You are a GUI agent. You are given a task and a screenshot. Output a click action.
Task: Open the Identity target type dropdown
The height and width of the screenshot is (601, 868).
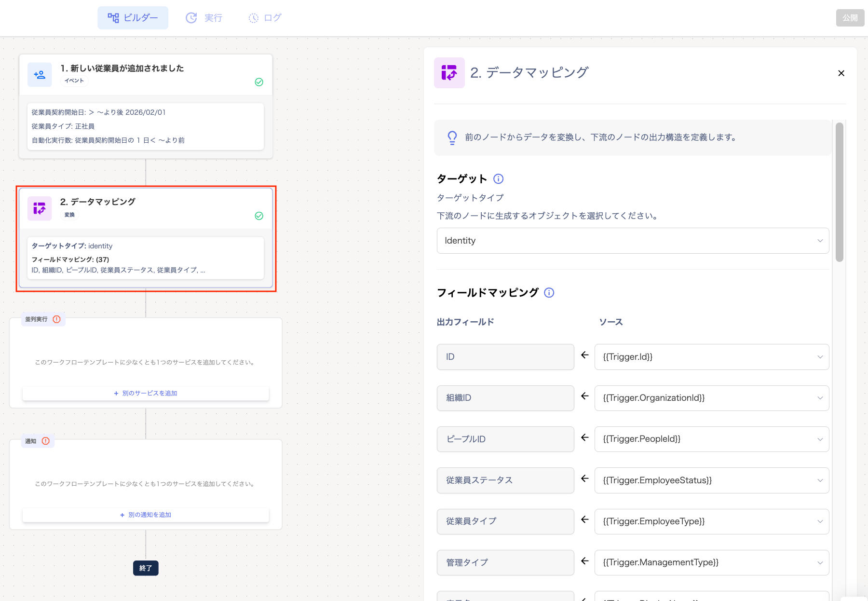[x=633, y=241]
